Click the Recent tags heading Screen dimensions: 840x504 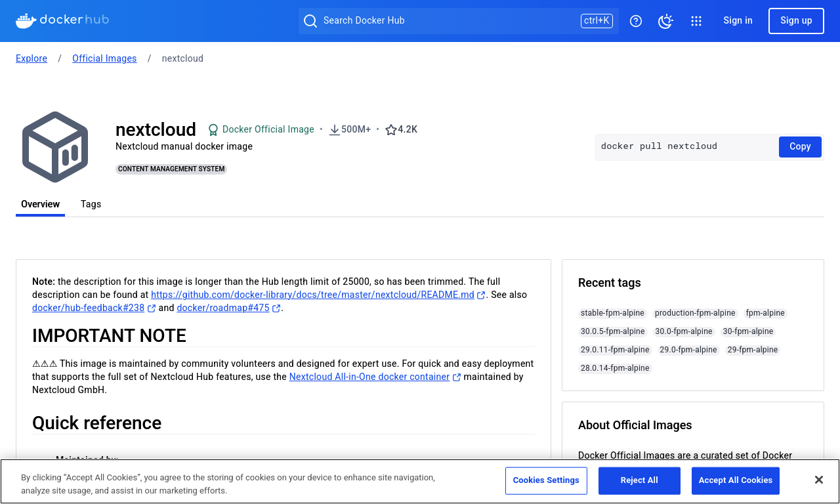(609, 283)
